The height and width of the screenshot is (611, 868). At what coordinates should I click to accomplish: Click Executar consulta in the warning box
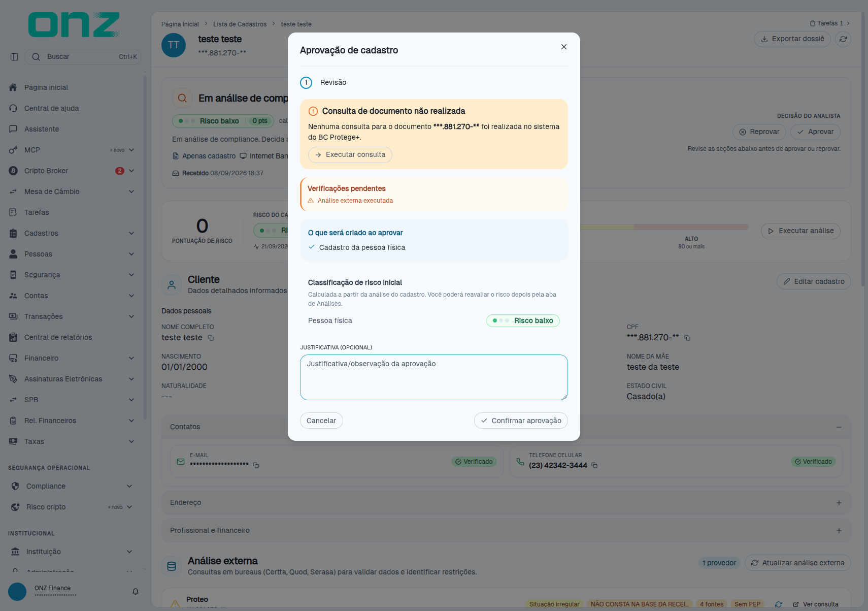point(350,155)
